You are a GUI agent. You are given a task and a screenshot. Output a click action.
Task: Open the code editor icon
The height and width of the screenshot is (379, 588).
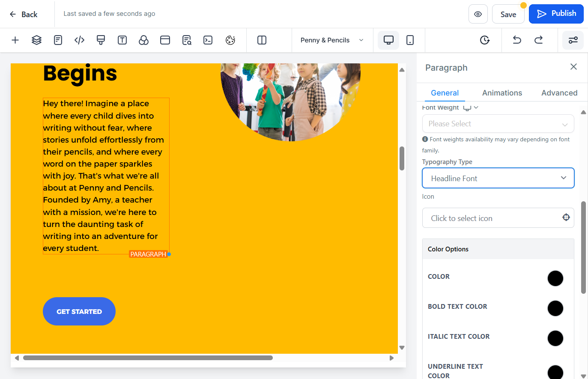pos(79,40)
